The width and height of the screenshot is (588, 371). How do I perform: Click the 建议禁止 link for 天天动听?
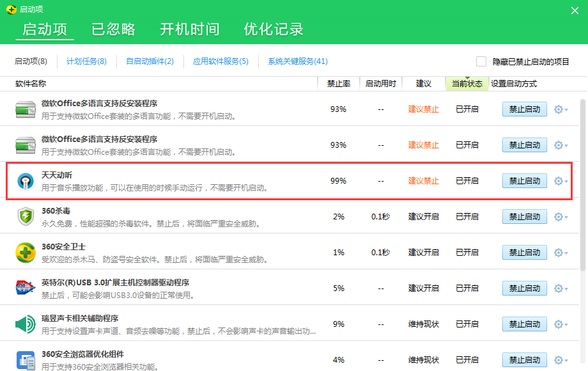(x=424, y=180)
